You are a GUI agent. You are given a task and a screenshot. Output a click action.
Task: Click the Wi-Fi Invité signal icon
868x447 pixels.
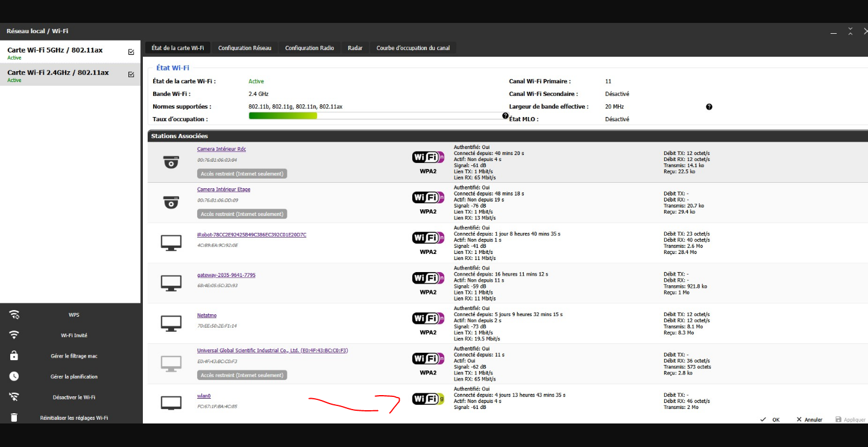coord(14,335)
